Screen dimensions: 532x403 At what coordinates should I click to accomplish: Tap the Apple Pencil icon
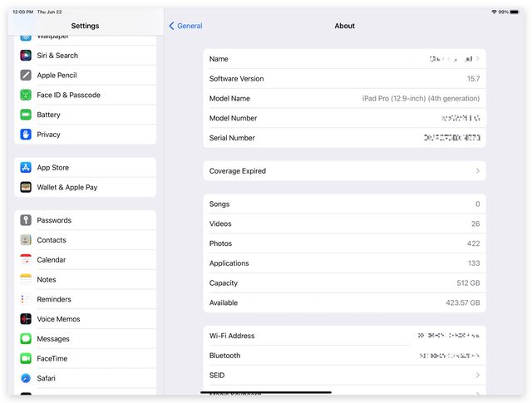pos(26,76)
